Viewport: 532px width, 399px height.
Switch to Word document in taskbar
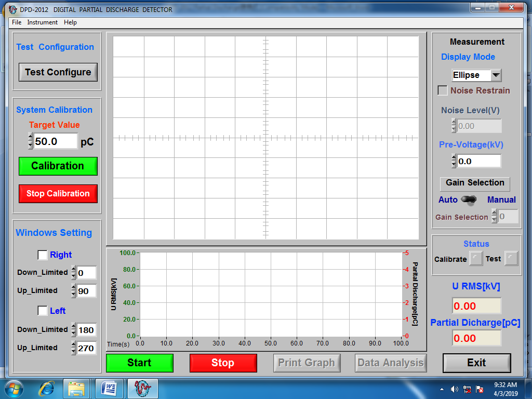(x=109, y=389)
